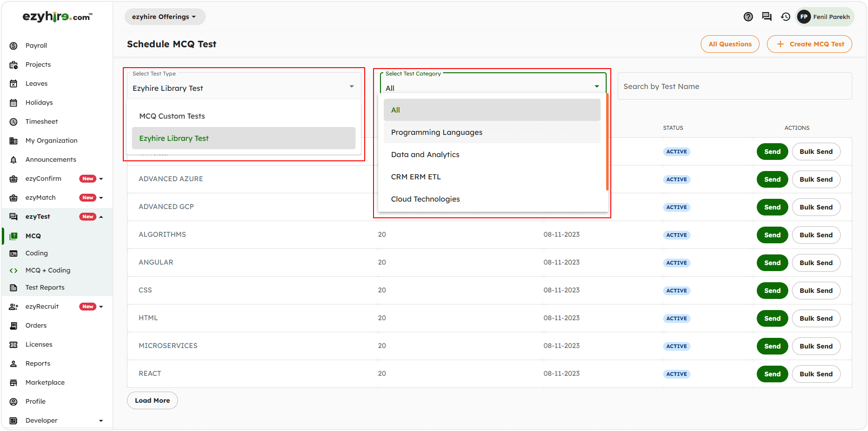Click Bulk Send for the HTML test
The width and height of the screenshot is (868, 431).
pos(816,318)
